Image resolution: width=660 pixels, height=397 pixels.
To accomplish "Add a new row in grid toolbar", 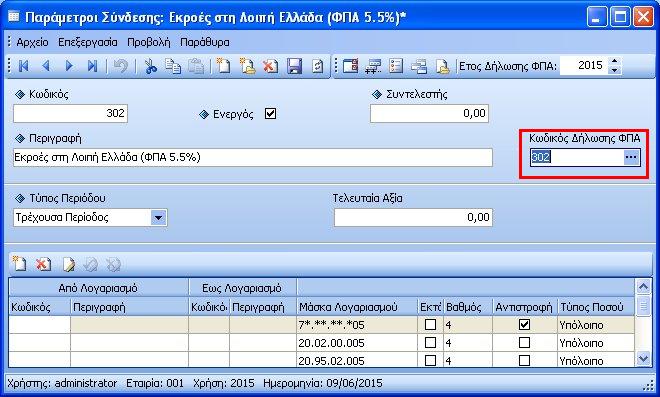I will (x=19, y=264).
